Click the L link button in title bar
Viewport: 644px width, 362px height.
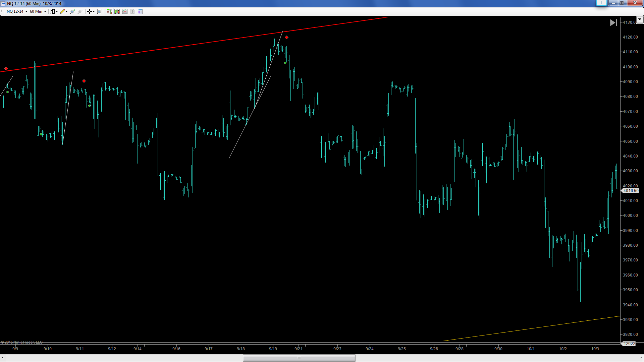pos(601,3)
